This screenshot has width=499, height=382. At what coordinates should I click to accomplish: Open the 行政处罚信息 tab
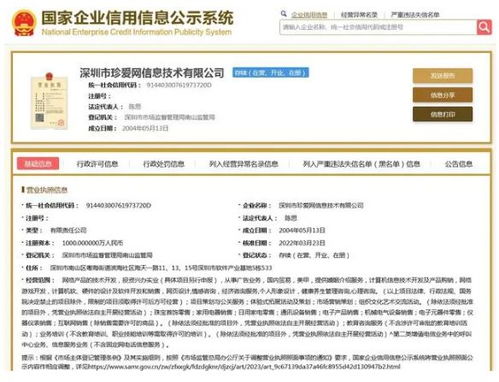(x=163, y=164)
